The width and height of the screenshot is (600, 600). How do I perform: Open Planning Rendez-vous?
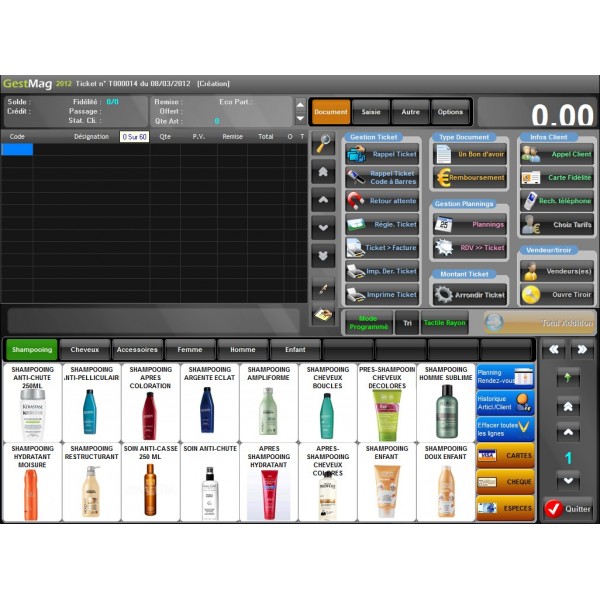pos(505,377)
